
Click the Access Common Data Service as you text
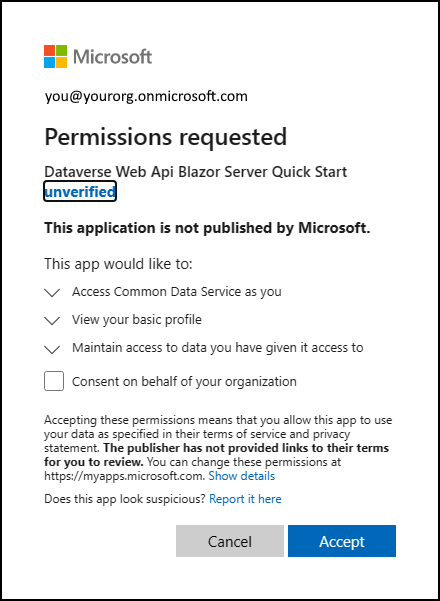click(x=177, y=292)
